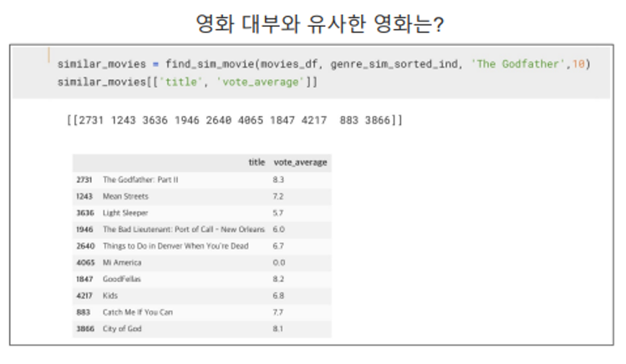Click the 'Mean Streets' title cell
The image size is (626, 364).
[x=125, y=196]
